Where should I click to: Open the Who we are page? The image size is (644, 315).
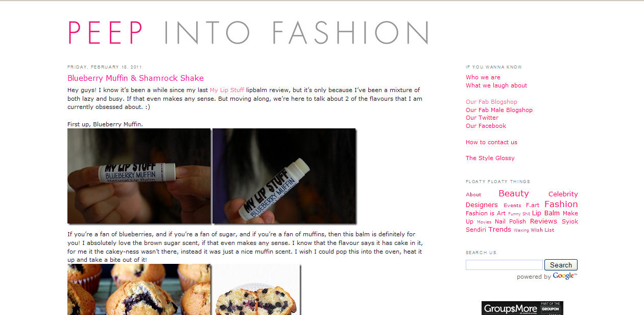tap(483, 78)
